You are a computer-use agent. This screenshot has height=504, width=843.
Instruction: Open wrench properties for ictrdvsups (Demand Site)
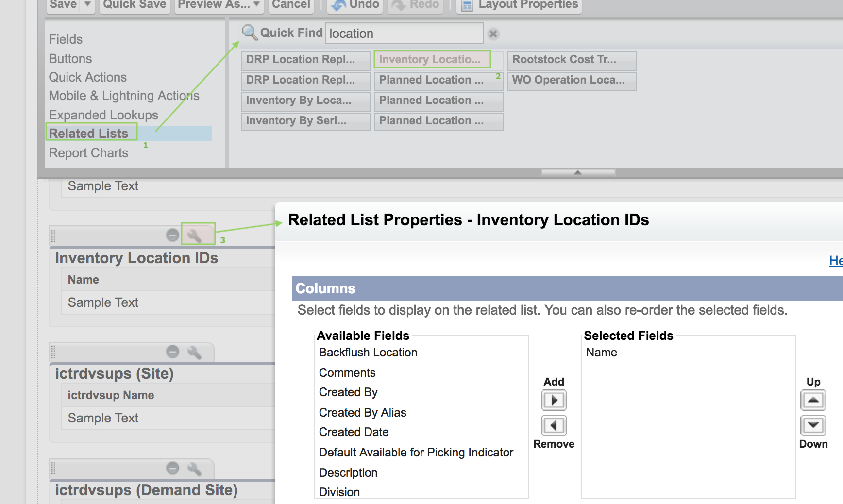[x=195, y=469]
